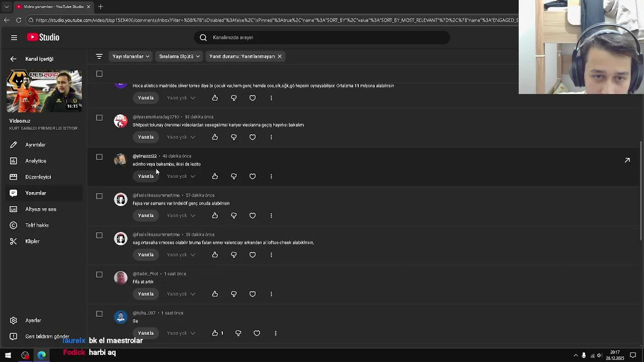Like the 'Hoca atletico madridde' comment

215,98
